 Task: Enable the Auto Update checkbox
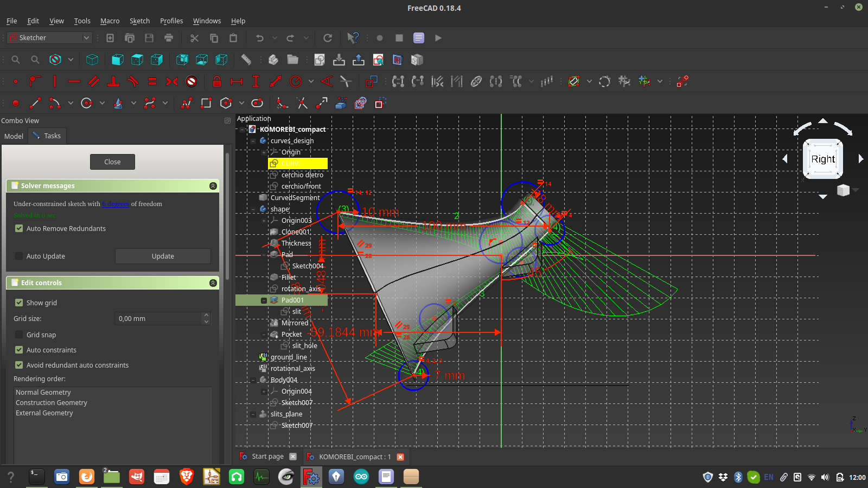click(x=19, y=256)
